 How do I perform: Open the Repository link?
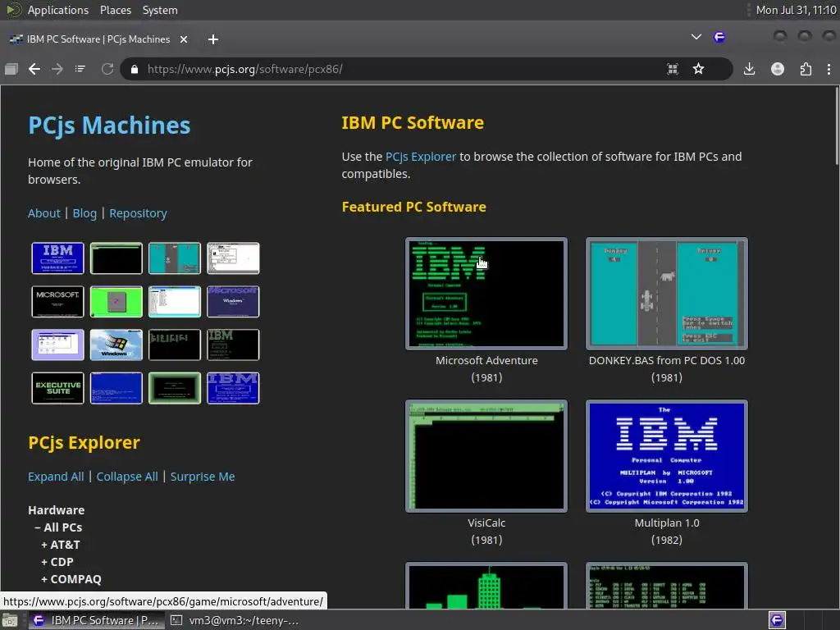tap(138, 213)
